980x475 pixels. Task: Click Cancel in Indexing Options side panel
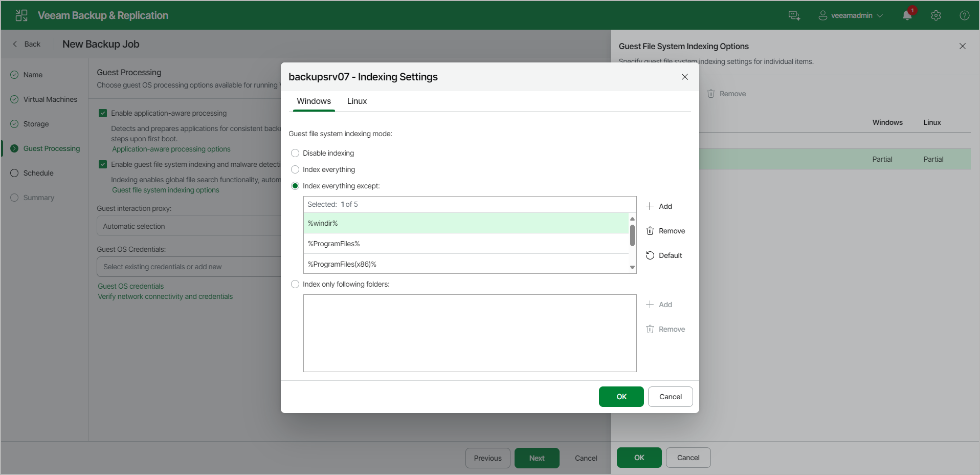click(688, 458)
